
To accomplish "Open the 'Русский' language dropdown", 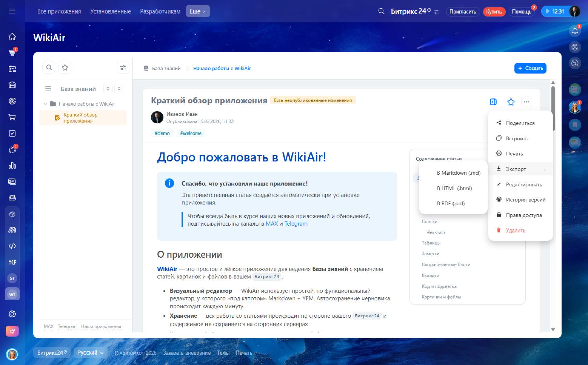I will [x=91, y=352].
